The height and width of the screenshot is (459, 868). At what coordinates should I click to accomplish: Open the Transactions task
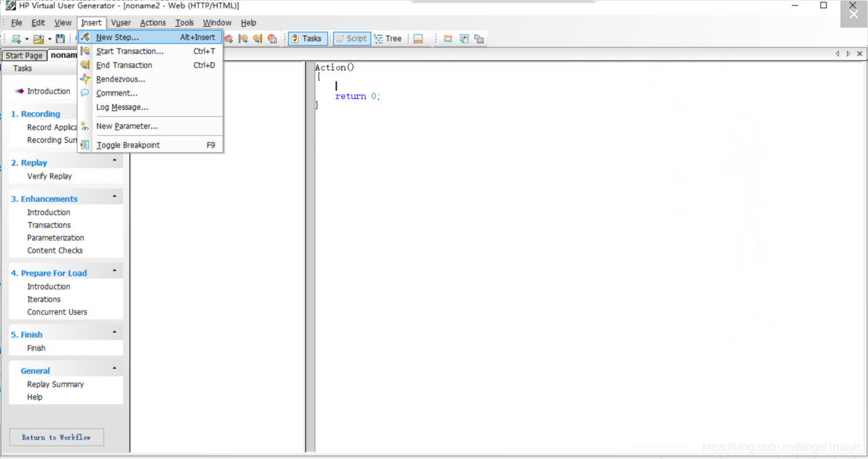[x=49, y=225]
